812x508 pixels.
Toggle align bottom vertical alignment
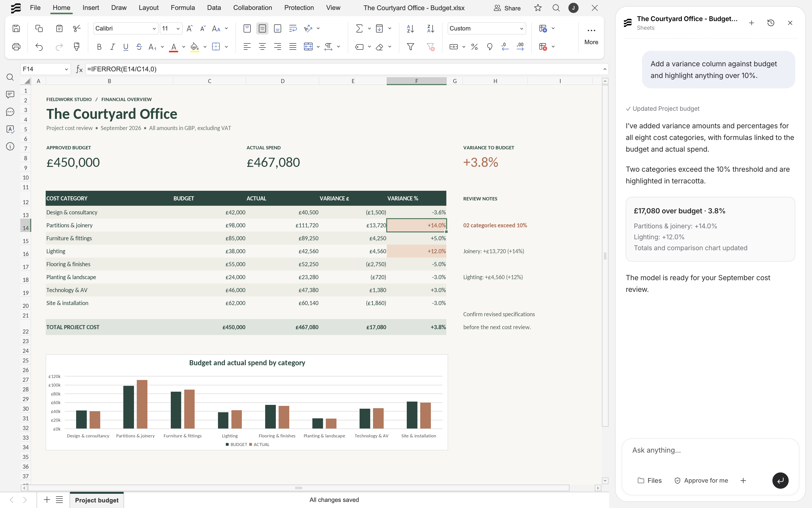[x=278, y=28]
